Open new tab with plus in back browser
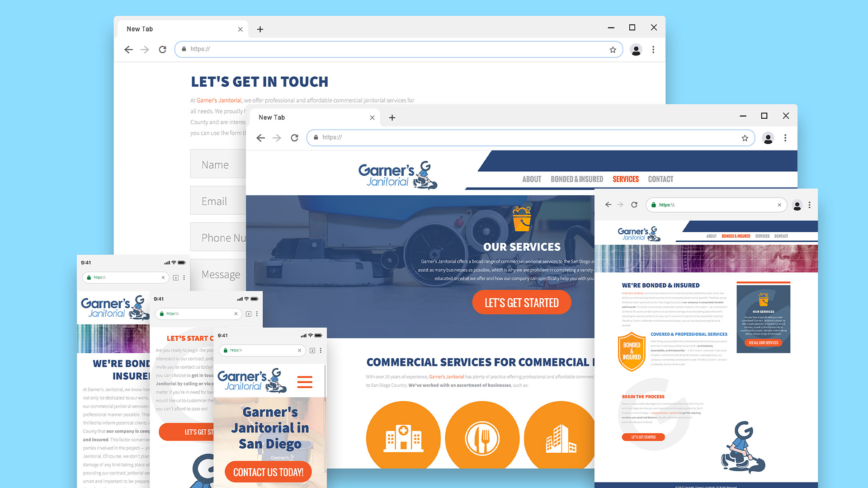The height and width of the screenshot is (488, 868). tap(260, 29)
